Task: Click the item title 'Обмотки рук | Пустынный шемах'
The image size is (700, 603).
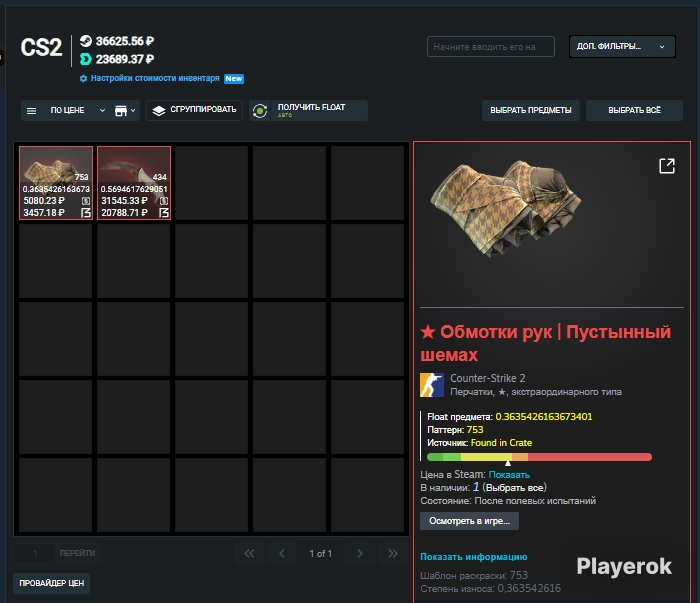Action: [x=546, y=343]
